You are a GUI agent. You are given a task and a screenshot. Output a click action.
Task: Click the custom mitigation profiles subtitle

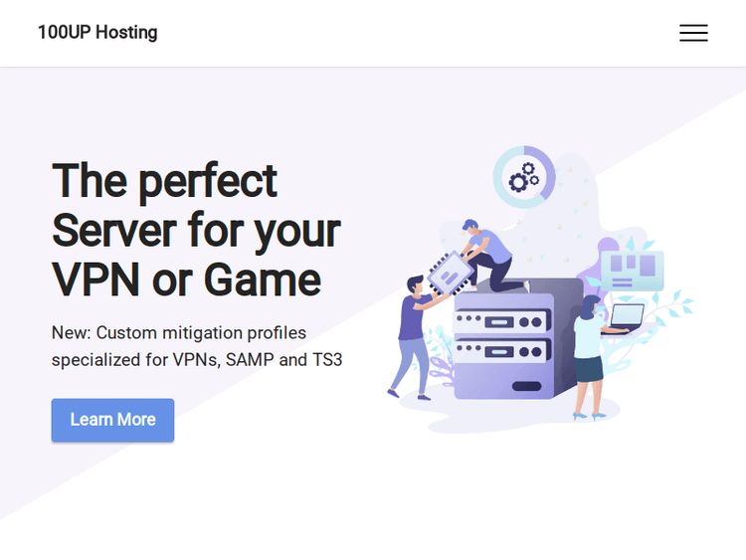[196, 345]
